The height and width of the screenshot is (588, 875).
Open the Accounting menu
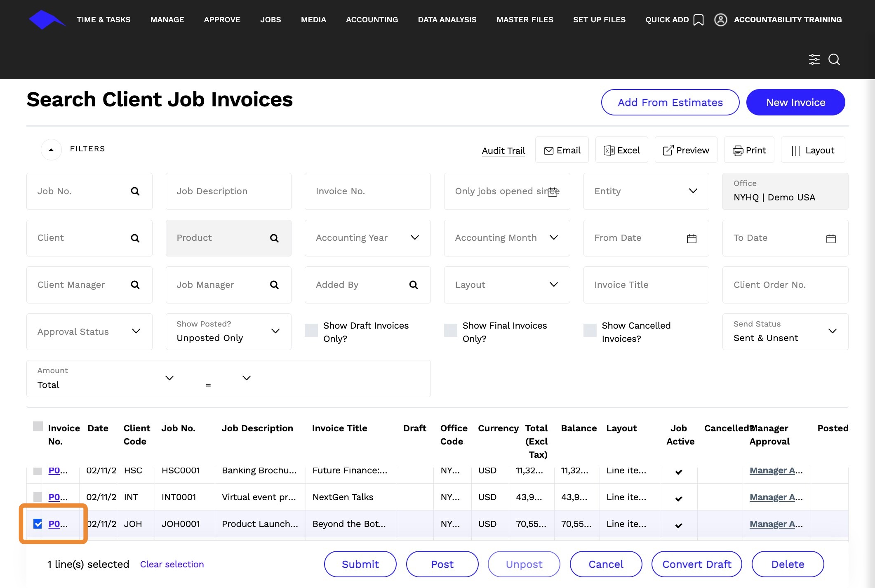(372, 20)
